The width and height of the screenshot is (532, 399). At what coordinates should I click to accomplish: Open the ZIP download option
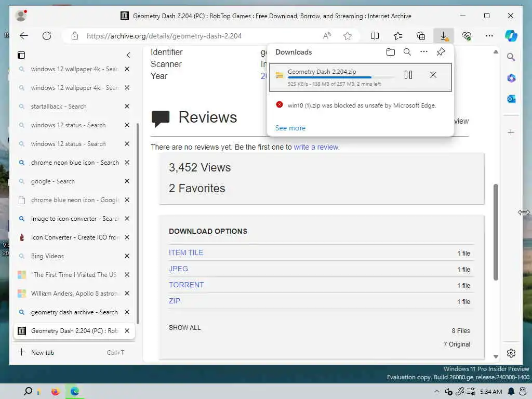coord(175,301)
